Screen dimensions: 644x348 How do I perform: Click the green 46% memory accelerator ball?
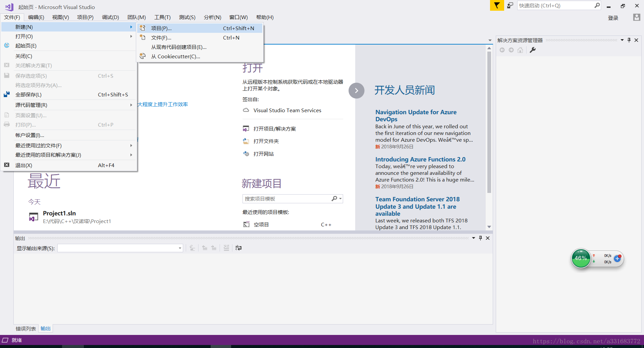(581, 258)
